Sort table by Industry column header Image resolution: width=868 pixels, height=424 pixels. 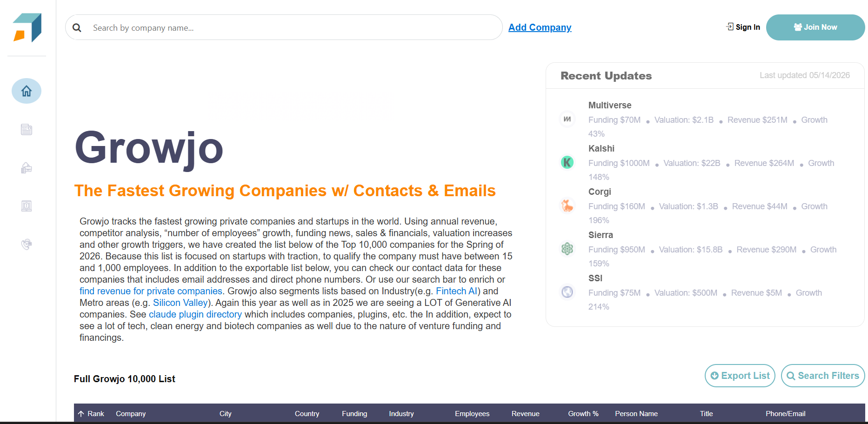point(401,414)
